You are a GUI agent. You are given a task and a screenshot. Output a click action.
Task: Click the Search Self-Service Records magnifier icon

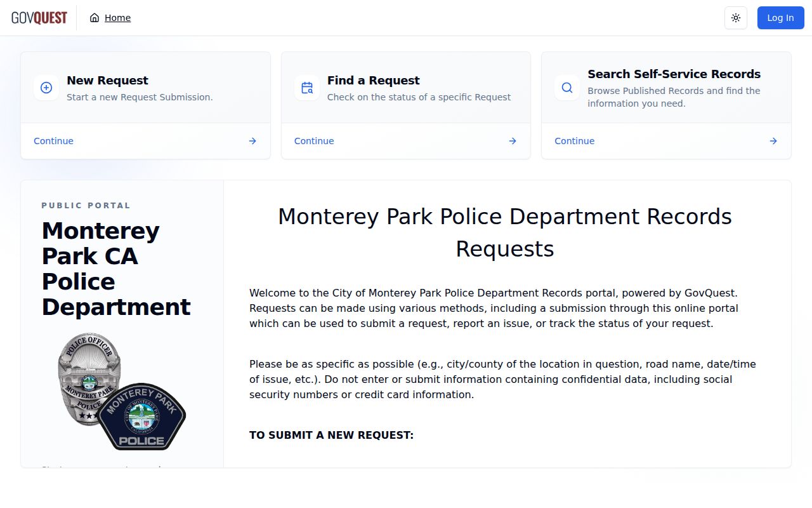point(567,88)
